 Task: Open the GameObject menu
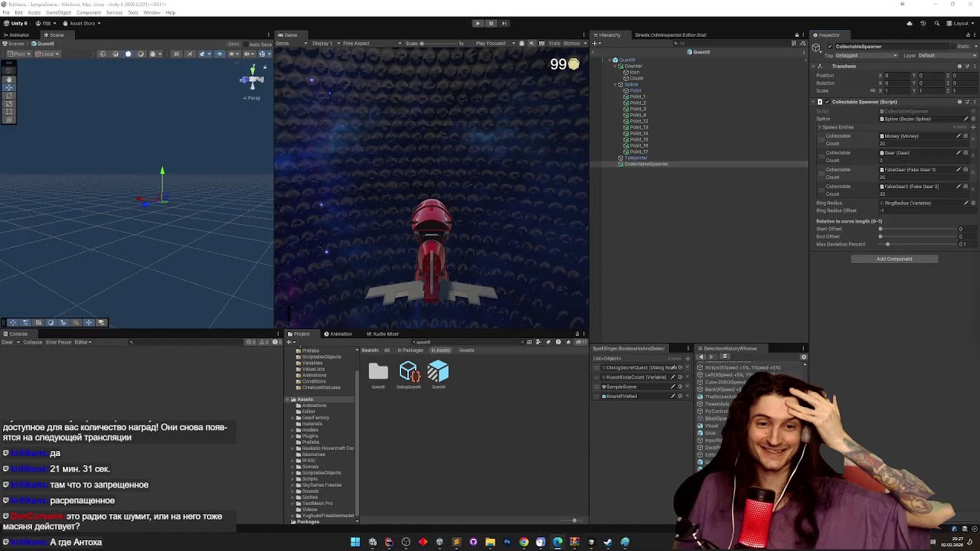click(59, 13)
